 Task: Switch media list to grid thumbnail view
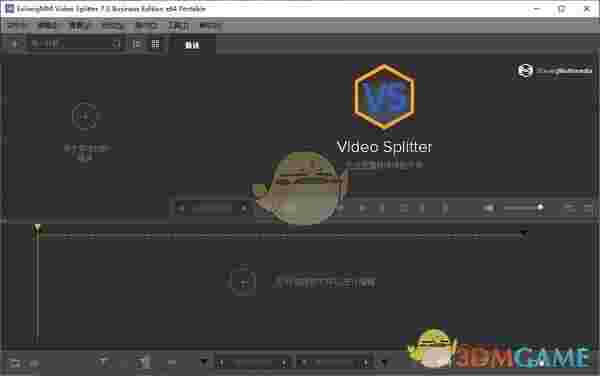point(155,44)
